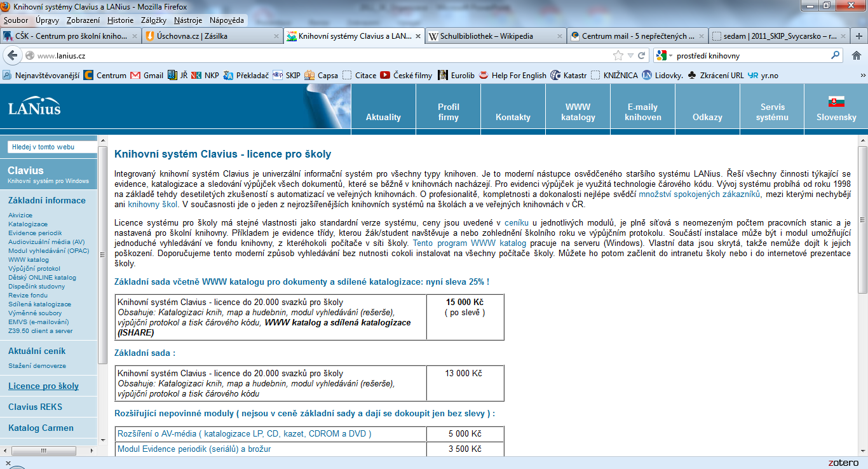Viewport: 868px width, 469px height.
Task: Open the SKIP bookmark
Action: [287, 75]
